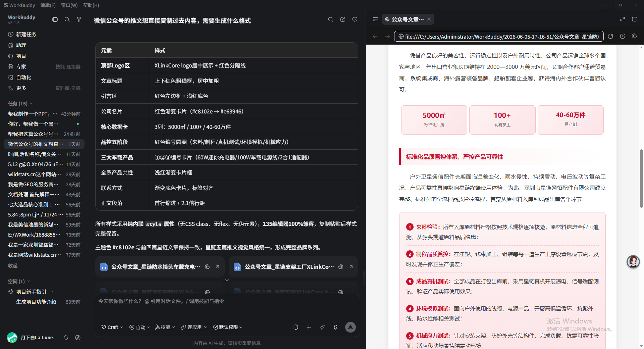
Task: Expand the preview panel to fullscreen
Action: pyautogui.click(x=623, y=19)
